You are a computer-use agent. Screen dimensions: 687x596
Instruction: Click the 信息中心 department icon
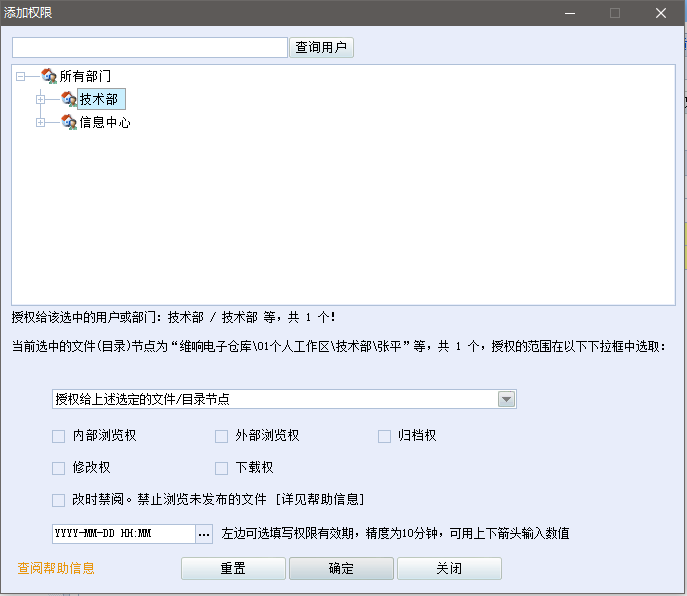click(68, 122)
